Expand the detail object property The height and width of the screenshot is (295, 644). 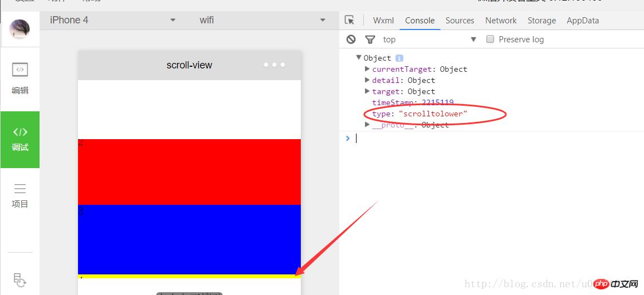[367, 80]
